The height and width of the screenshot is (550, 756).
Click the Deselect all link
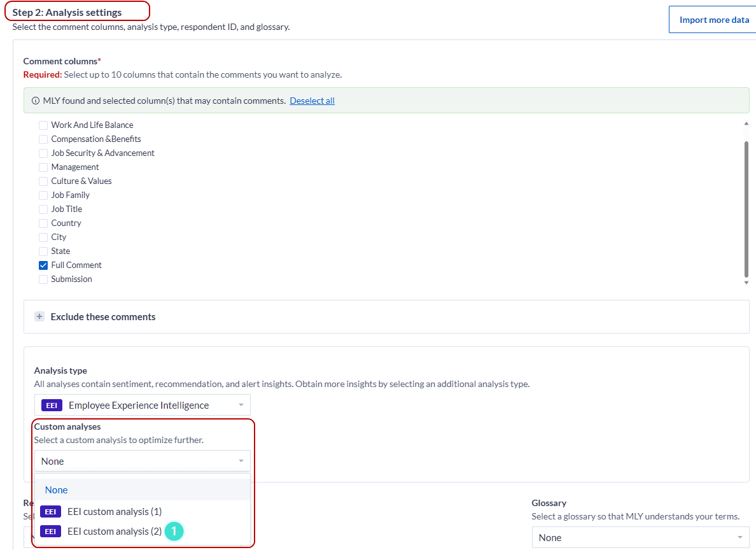312,101
